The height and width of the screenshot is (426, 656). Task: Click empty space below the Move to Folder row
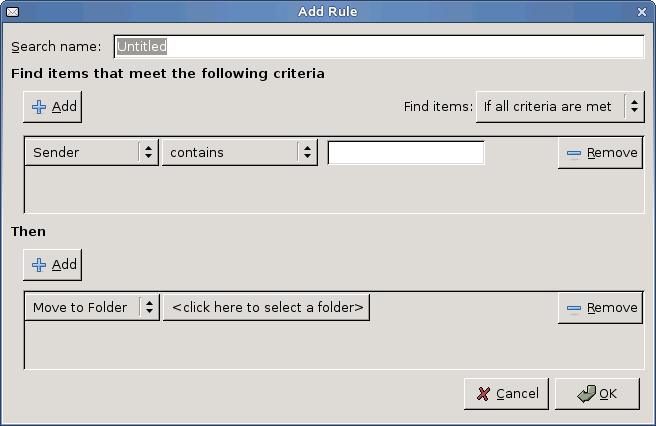(x=300, y=347)
